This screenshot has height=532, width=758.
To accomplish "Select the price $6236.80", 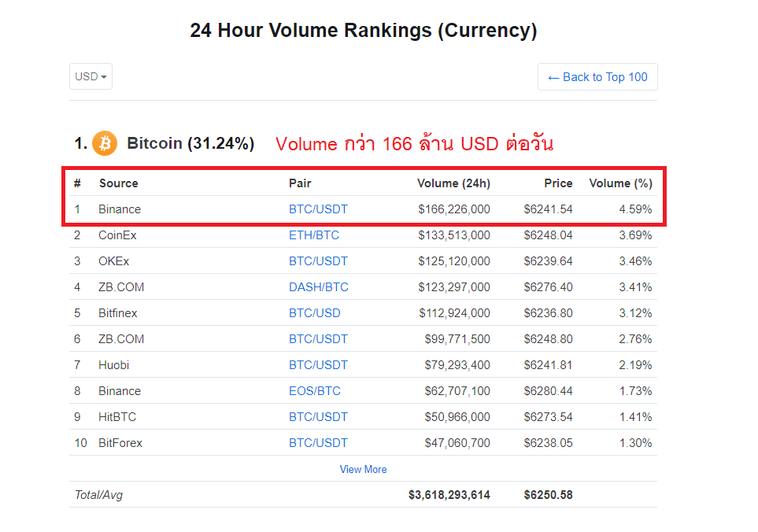I will click(x=548, y=313).
